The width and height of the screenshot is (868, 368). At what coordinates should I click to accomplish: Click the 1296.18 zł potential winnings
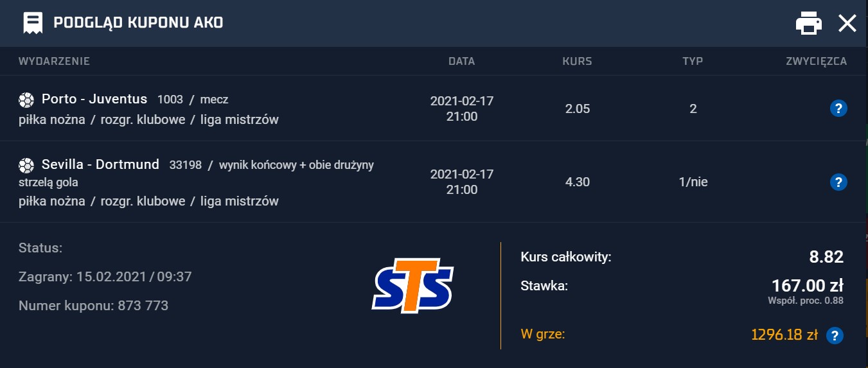[784, 335]
